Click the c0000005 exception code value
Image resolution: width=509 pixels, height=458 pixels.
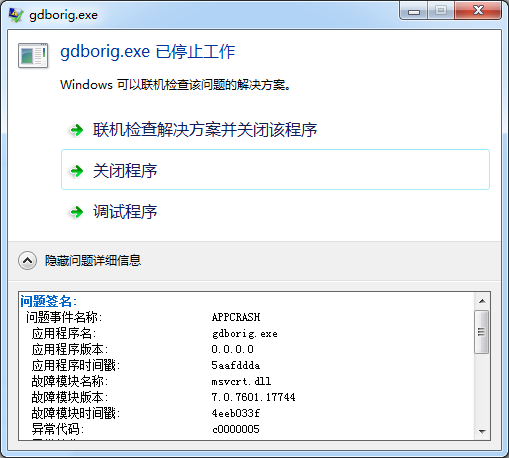click(x=236, y=429)
